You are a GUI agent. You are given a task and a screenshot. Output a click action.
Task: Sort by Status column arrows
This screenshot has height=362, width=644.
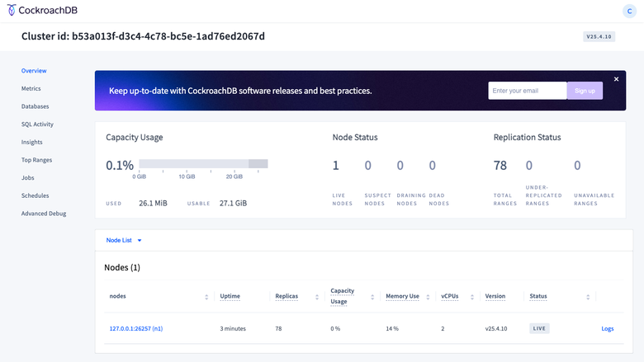coord(588,297)
